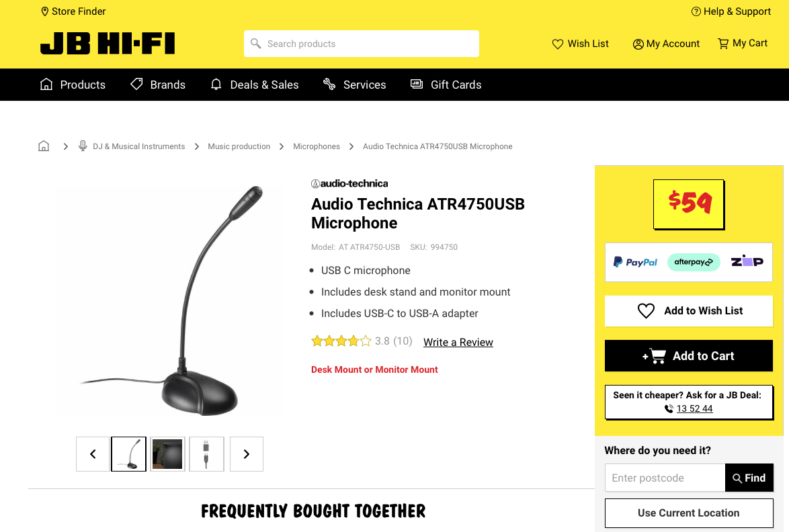Click Use Current Location button
Screen dimensions: 789x532
689,513
